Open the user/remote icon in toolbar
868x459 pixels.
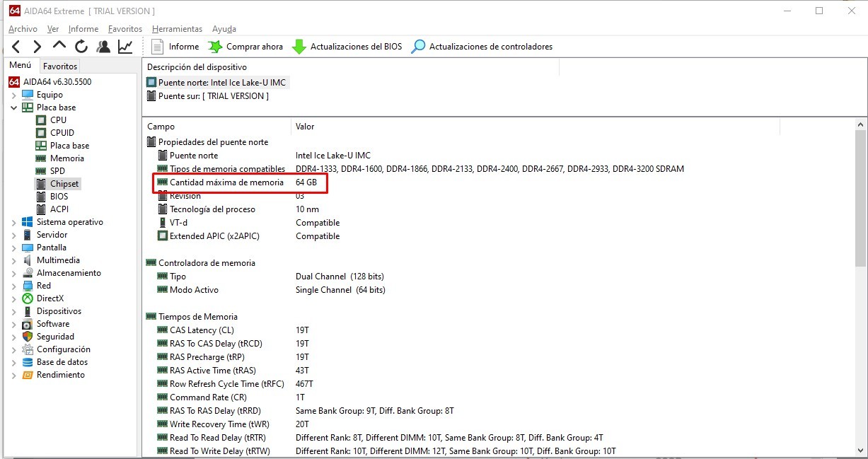click(103, 47)
